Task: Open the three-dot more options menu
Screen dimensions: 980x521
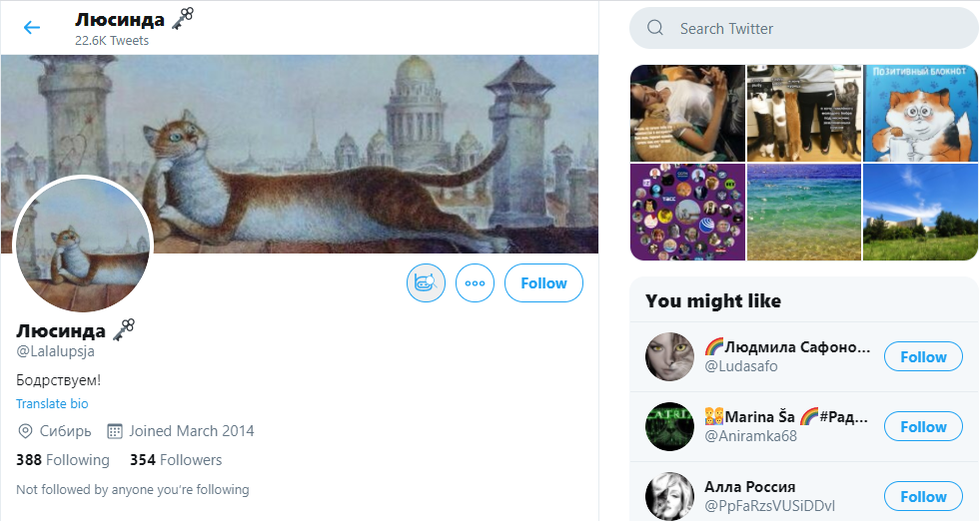Action: (x=475, y=283)
